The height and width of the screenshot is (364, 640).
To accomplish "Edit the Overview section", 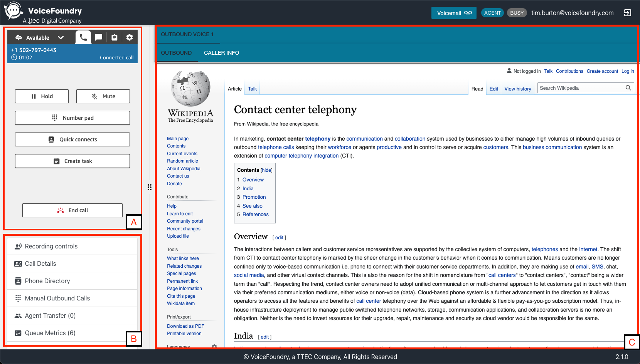I will (279, 238).
